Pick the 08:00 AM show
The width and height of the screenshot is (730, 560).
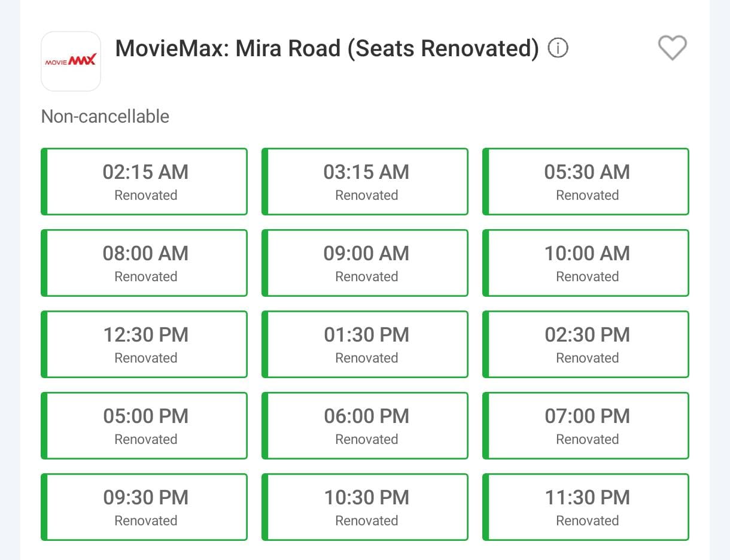145,263
